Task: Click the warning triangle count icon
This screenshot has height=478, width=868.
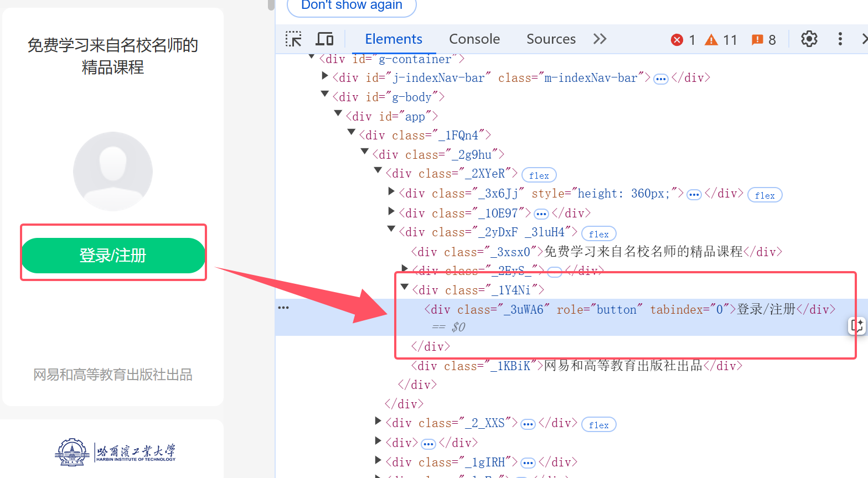Action: point(711,40)
